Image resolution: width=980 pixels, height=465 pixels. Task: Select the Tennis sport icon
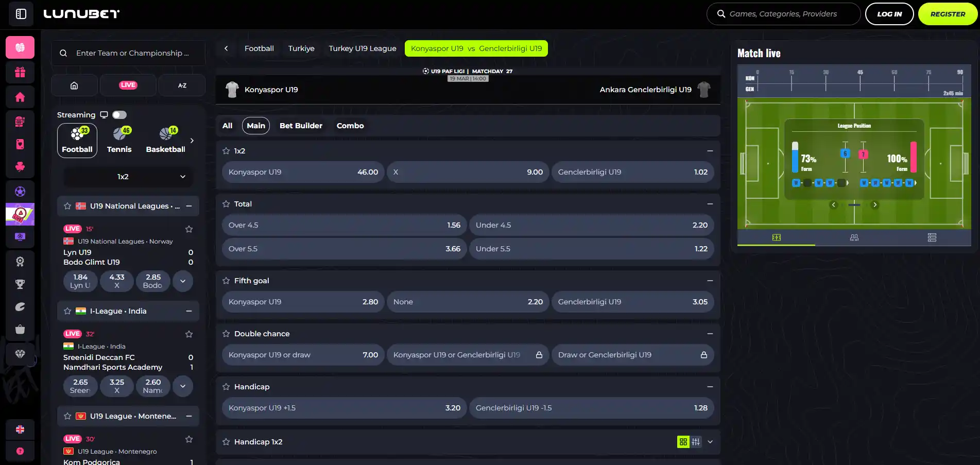click(x=119, y=140)
